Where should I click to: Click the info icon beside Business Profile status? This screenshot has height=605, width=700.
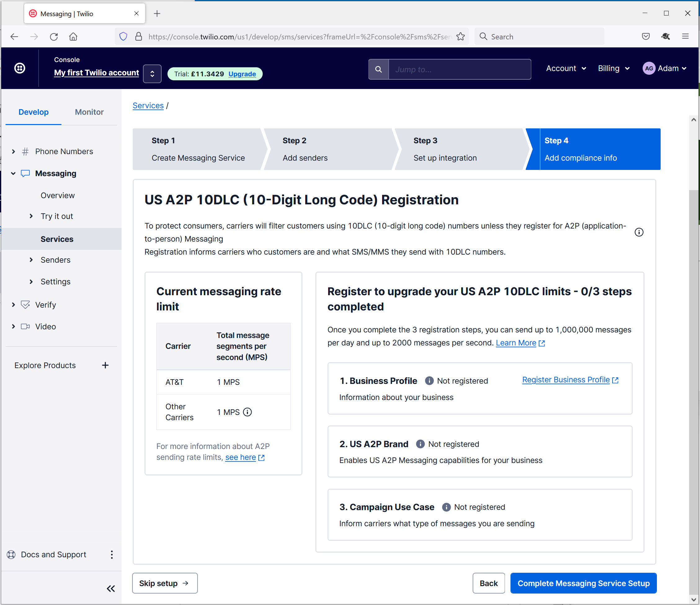[429, 381]
